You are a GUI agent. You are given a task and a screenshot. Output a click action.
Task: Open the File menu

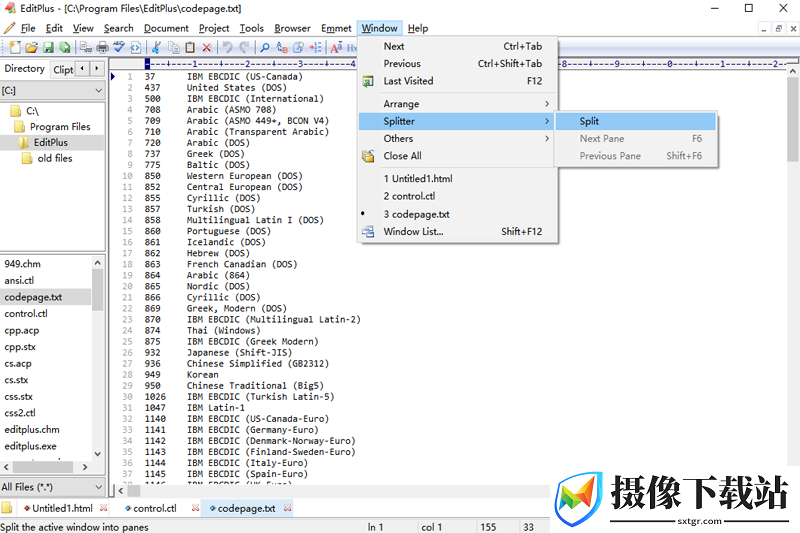coord(28,28)
